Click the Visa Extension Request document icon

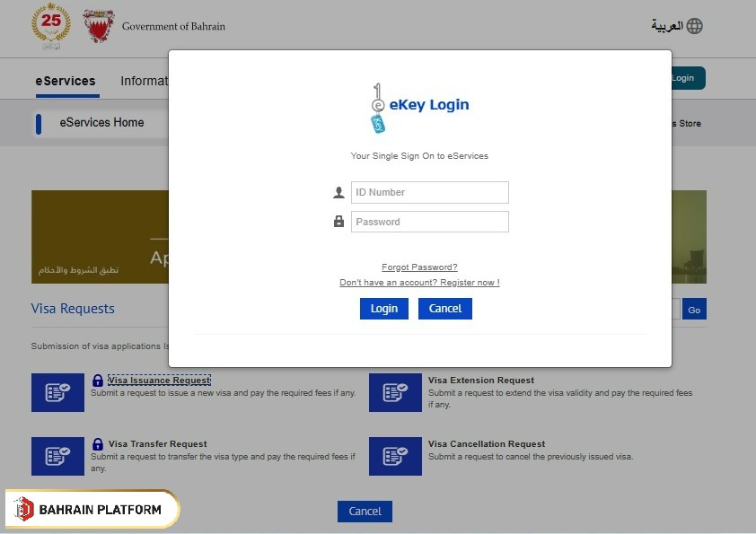click(x=395, y=392)
